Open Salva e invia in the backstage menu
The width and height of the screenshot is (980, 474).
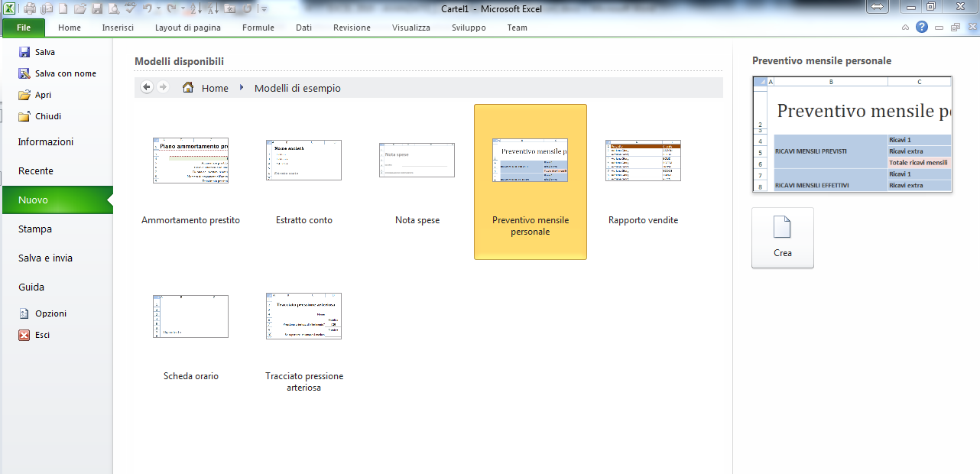57,258
